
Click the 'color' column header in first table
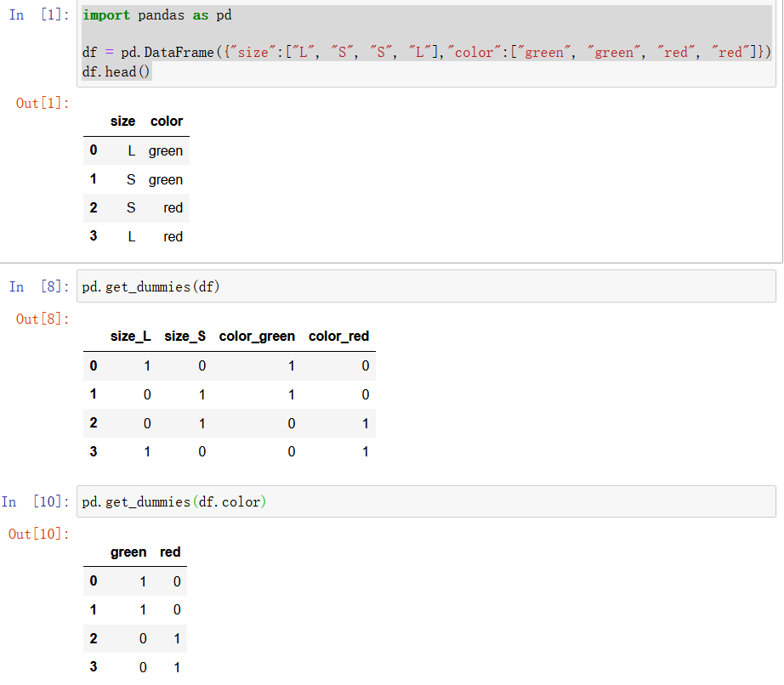coord(167,122)
